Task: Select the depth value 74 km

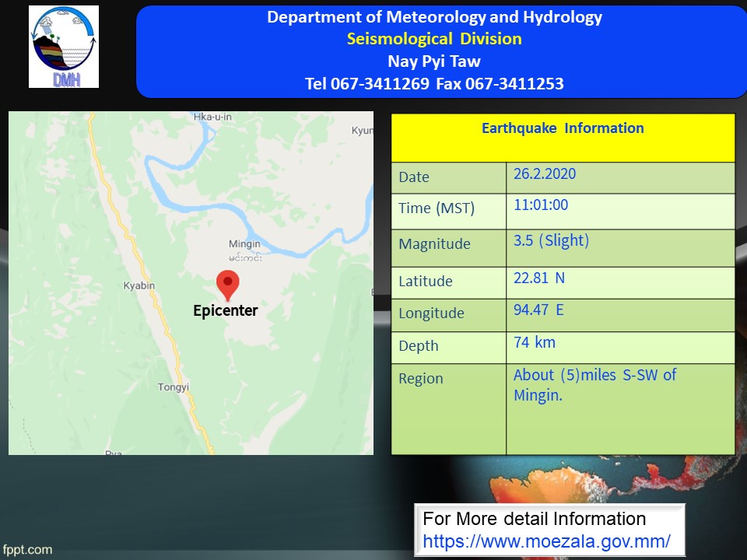Action: tap(535, 342)
